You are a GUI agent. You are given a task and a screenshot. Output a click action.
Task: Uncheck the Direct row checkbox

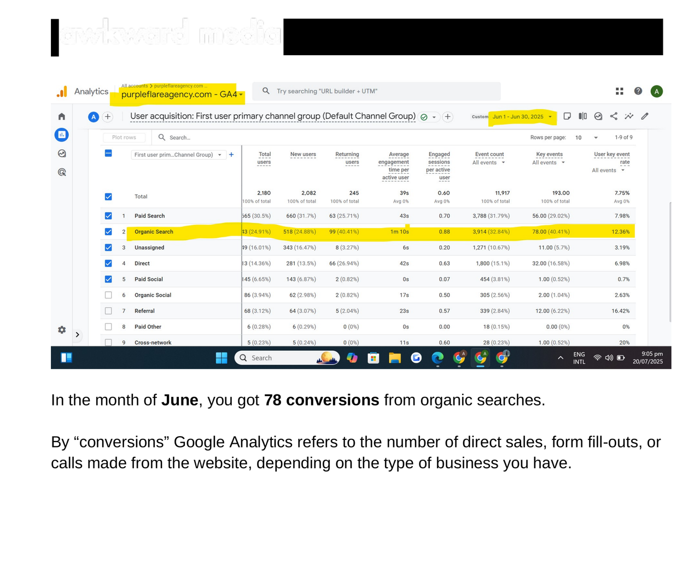point(108,263)
